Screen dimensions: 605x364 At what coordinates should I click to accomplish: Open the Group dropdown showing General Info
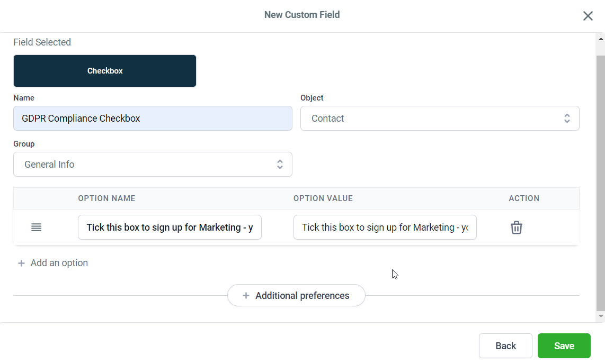point(152,165)
